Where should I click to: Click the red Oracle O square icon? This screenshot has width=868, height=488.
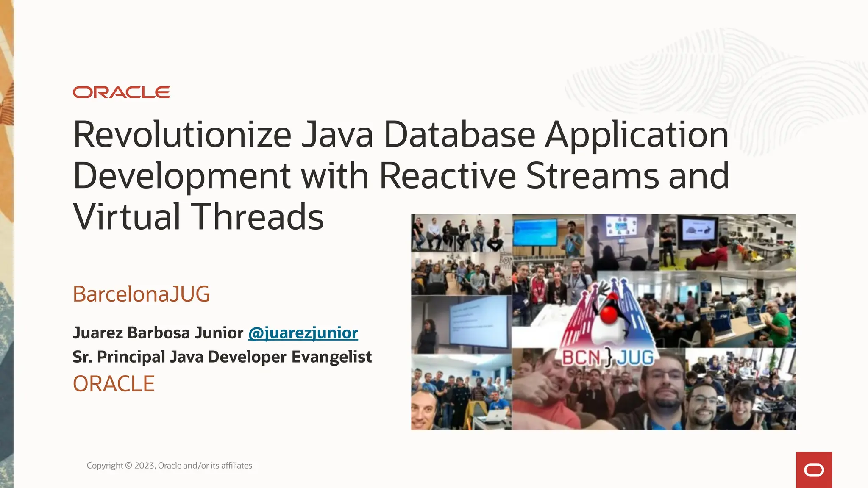tap(814, 470)
